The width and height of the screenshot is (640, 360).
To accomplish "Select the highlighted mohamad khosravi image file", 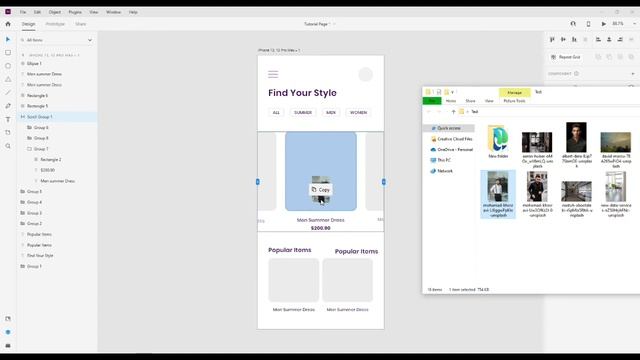I will point(498,194).
